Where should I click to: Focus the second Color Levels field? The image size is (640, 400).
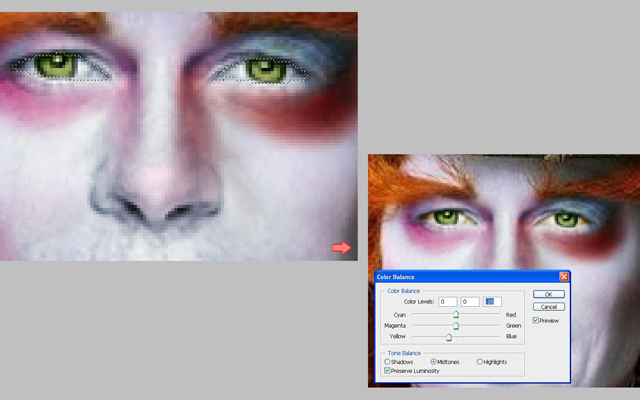pyautogui.click(x=470, y=302)
